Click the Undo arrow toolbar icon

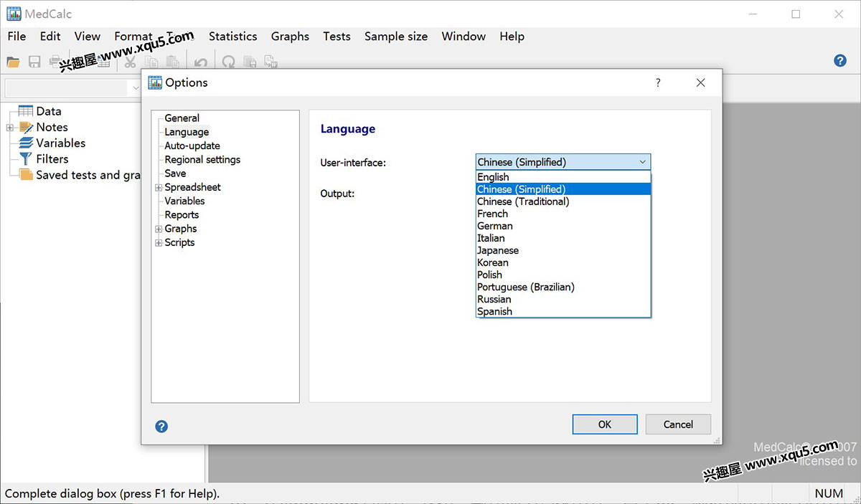point(201,62)
